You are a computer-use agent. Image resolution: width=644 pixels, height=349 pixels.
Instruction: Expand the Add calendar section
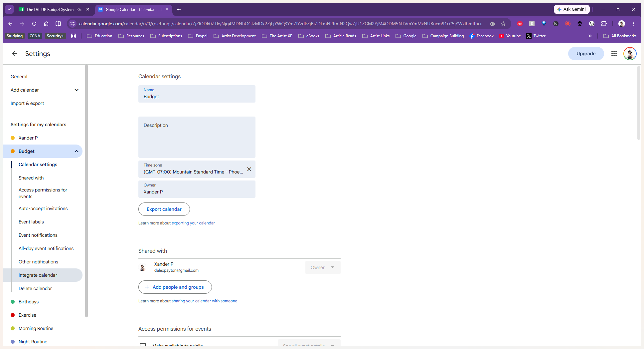77,90
